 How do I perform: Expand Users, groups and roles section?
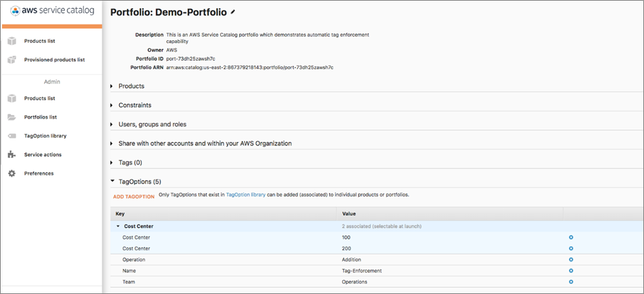[x=112, y=124]
